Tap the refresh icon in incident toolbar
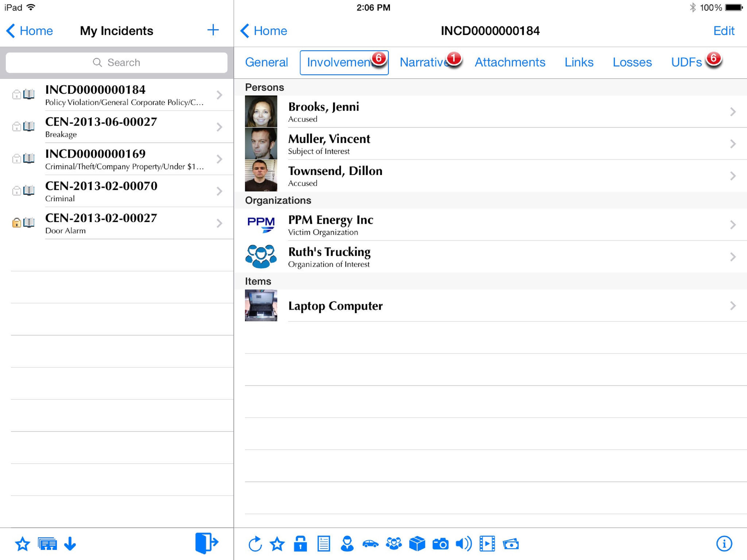This screenshot has height=560, width=747. point(255,544)
